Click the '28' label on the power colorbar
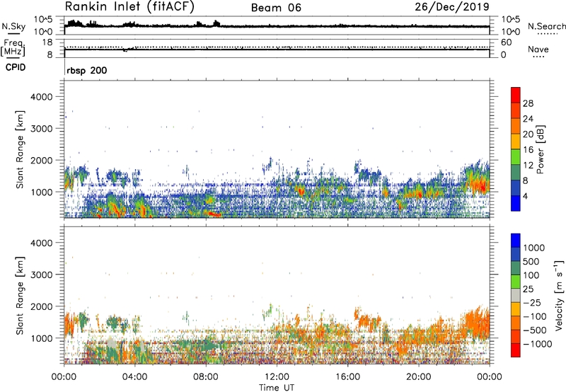The width and height of the screenshot is (566, 392). (x=528, y=103)
